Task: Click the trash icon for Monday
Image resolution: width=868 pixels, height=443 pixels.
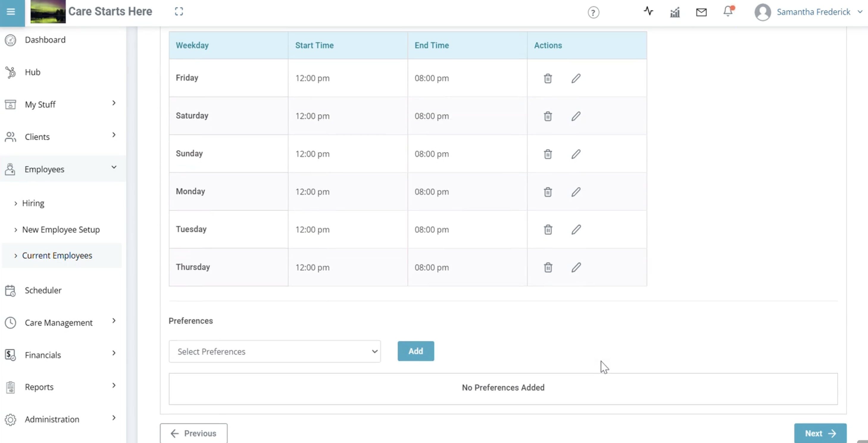Action: [x=547, y=192]
